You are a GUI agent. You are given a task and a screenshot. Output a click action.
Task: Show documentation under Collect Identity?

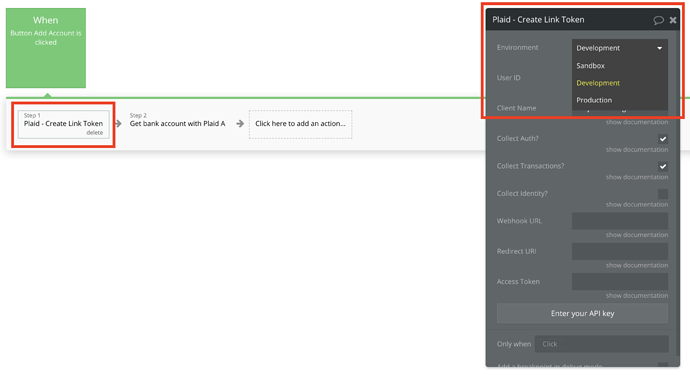coord(637,205)
